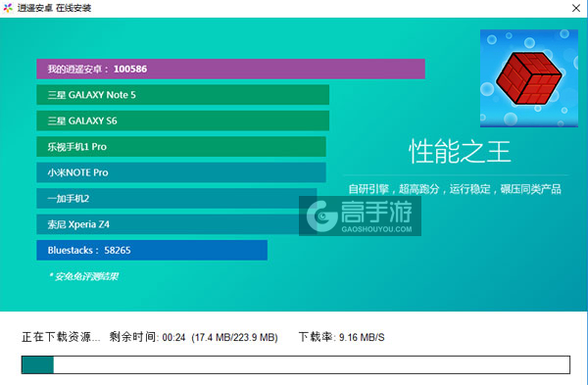Click the 性能之王 headline
Screen dimensions: 588x385
coord(460,152)
